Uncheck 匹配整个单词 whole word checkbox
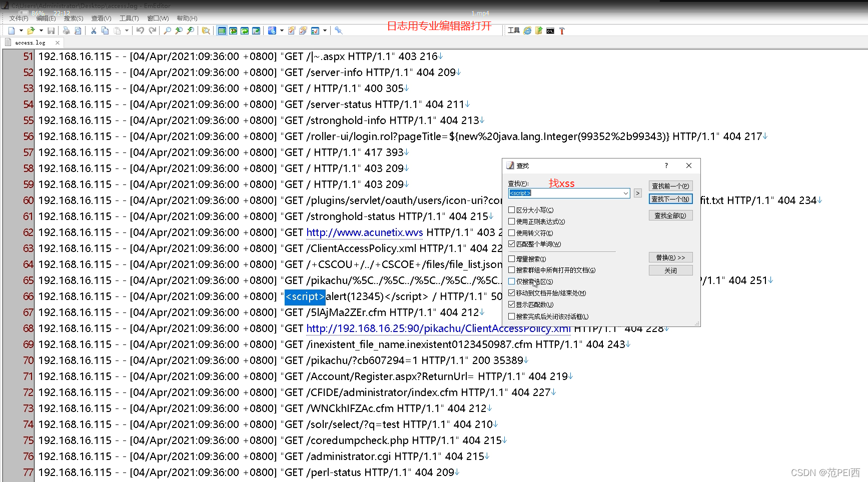This screenshot has height=482, width=868. (x=511, y=244)
